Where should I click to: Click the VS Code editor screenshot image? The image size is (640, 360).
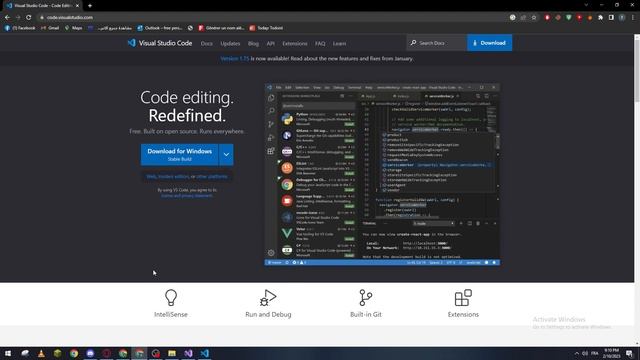click(382, 175)
